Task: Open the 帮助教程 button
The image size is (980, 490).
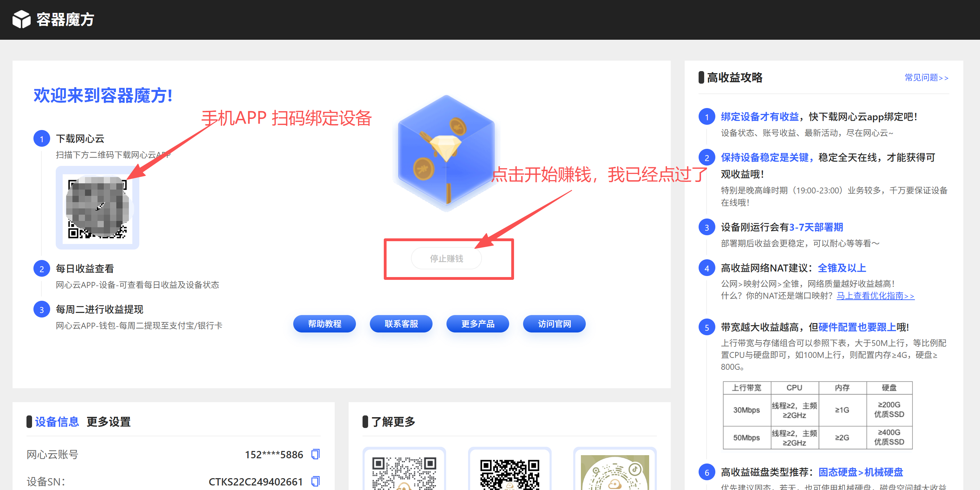Action: [x=325, y=324]
